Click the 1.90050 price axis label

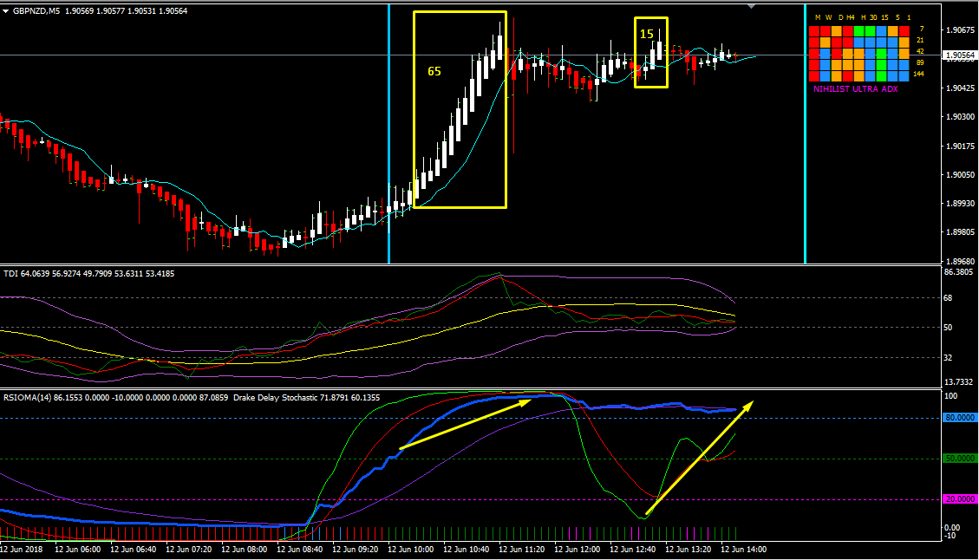click(960, 175)
